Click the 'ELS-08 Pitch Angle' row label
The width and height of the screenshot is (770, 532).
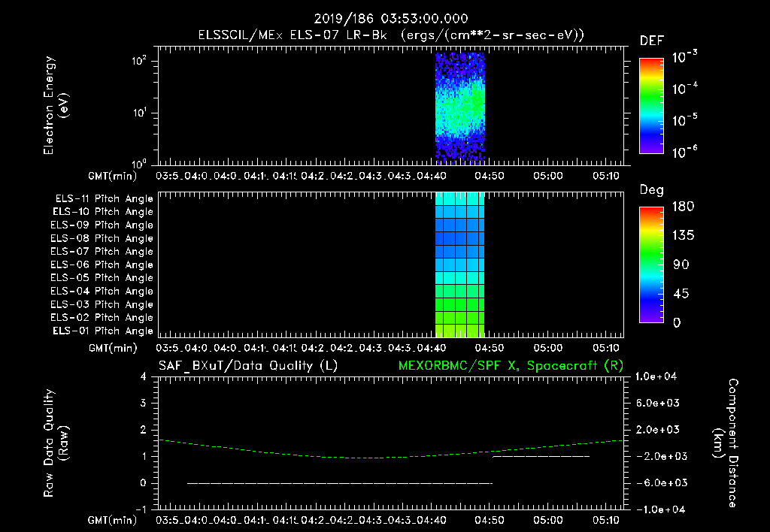pyautogui.click(x=102, y=238)
